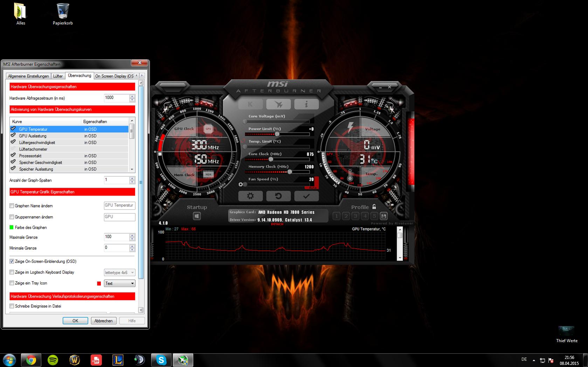588x367 pixels.
Task: Launch World of Warcraft from the taskbar
Action: click(75, 360)
